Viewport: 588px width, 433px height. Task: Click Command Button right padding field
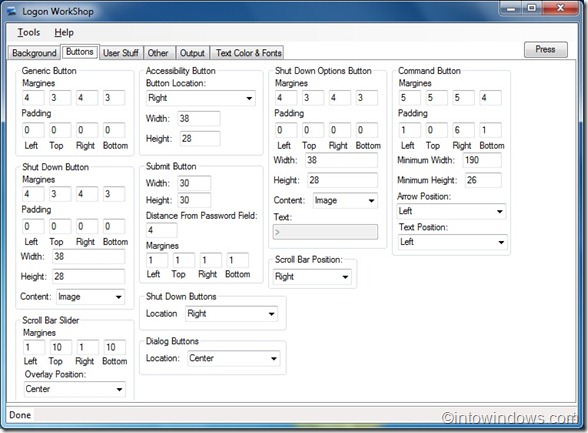pyautogui.click(x=464, y=130)
